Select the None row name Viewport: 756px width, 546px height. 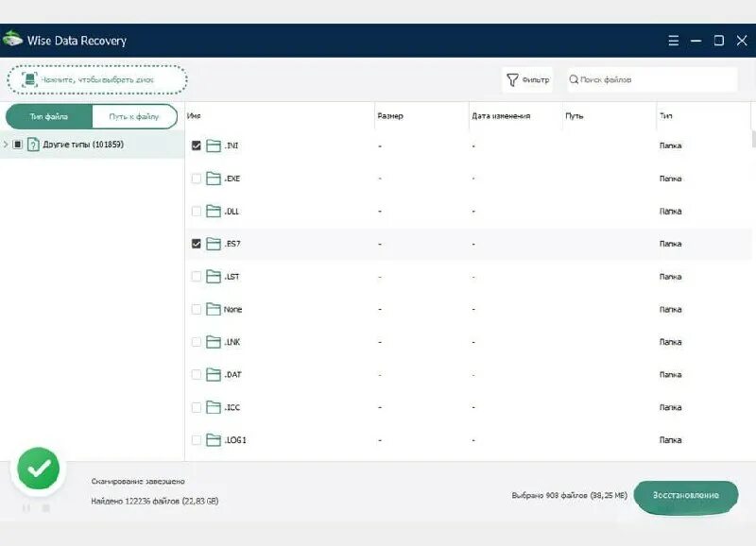pos(232,310)
